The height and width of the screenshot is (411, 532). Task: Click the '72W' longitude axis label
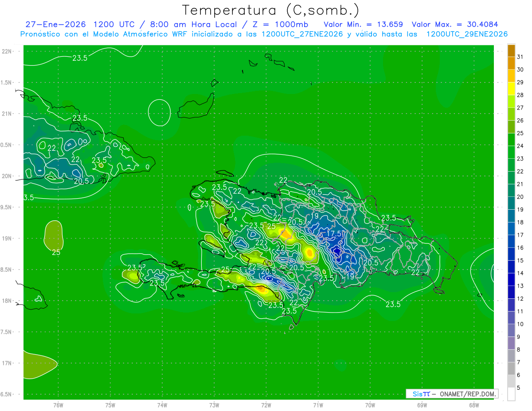(x=266, y=405)
